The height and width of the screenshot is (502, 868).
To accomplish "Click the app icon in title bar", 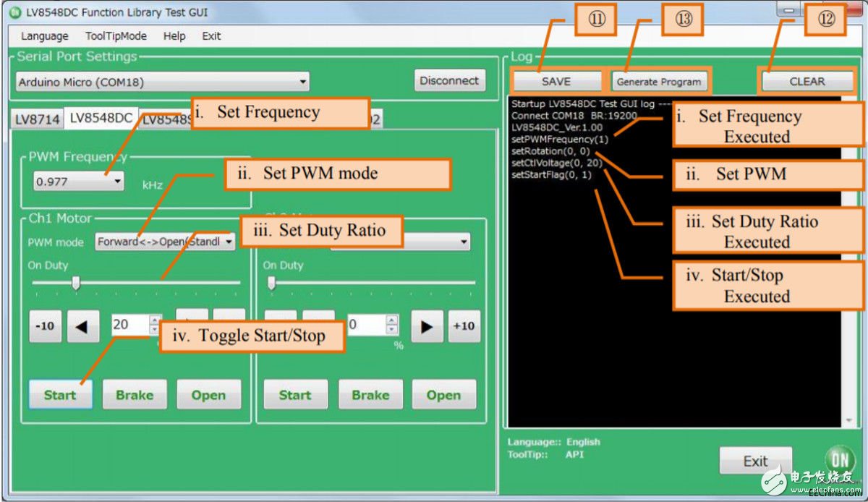I will point(14,12).
